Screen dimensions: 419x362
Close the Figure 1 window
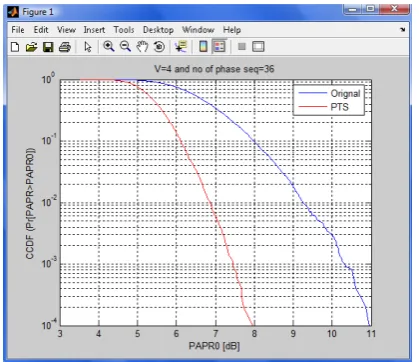(x=394, y=9)
